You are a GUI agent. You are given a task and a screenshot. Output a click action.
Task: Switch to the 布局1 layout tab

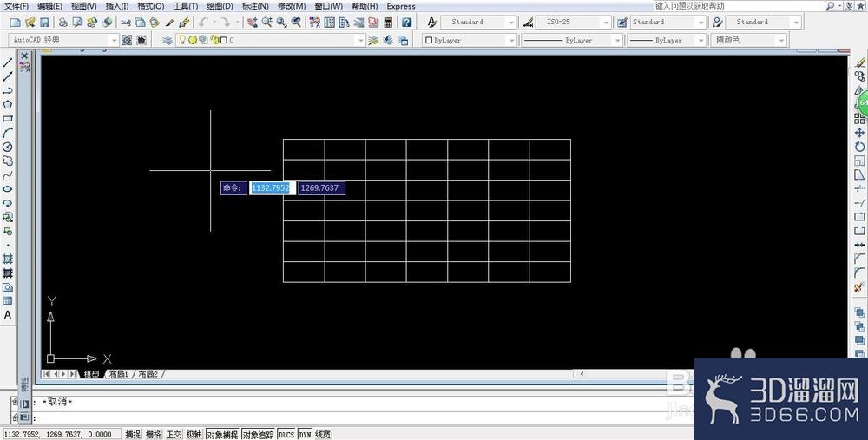(118, 374)
